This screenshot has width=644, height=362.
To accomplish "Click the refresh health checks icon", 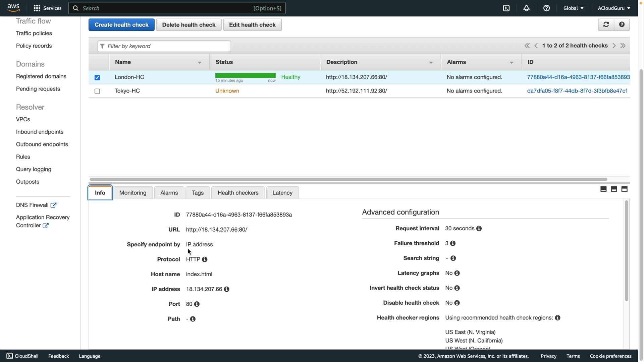I will coord(606,24).
